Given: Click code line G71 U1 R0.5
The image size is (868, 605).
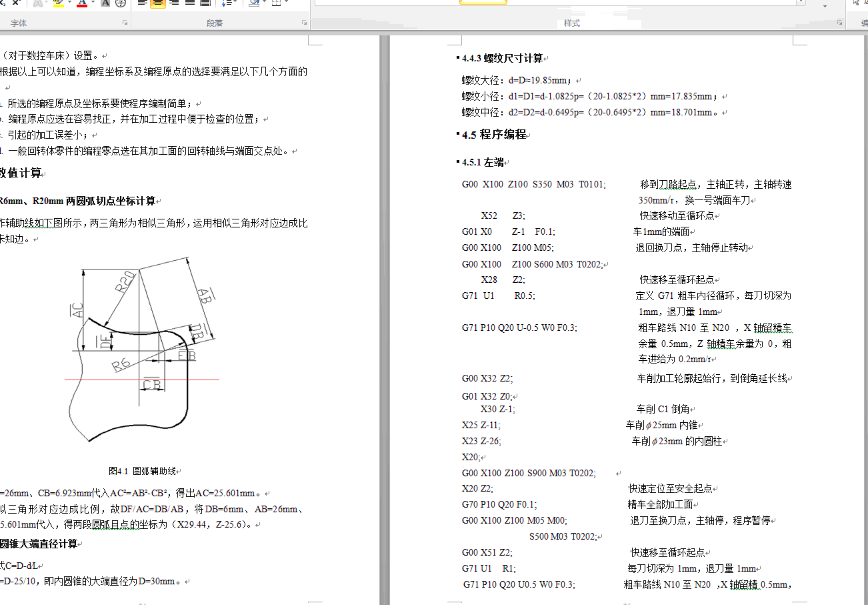Looking at the screenshot, I should pos(498,295).
